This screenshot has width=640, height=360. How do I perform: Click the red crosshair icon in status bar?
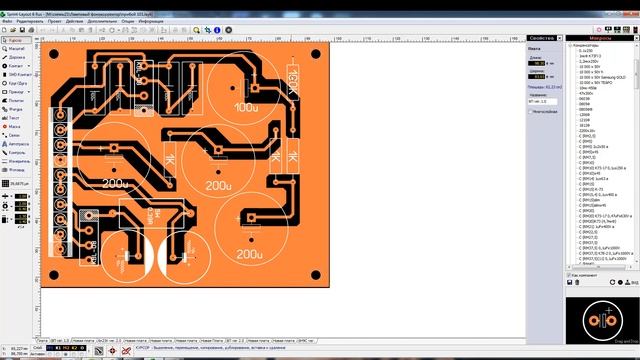coord(112,351)
